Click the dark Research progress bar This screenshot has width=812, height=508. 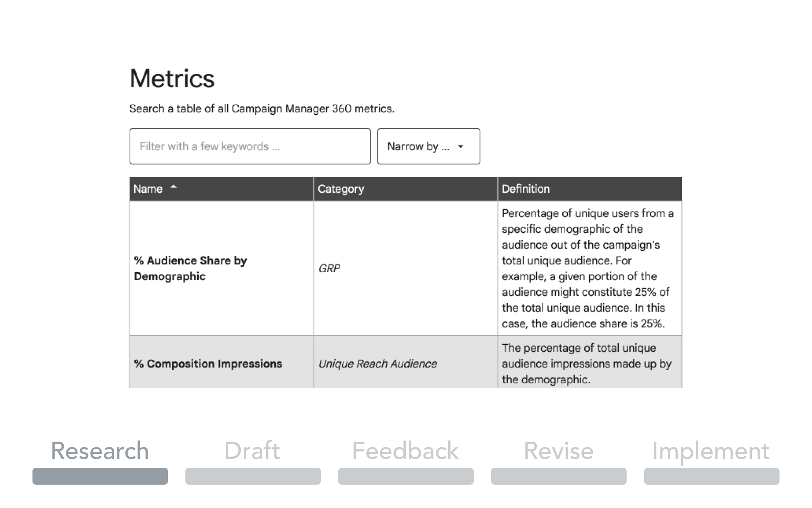[x=100, y=476]
